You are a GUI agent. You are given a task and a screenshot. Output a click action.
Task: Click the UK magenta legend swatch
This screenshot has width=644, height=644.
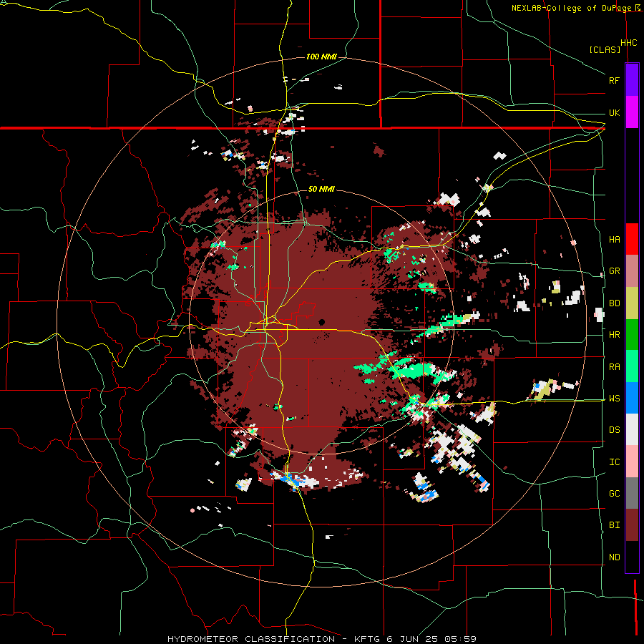[632, 112]
